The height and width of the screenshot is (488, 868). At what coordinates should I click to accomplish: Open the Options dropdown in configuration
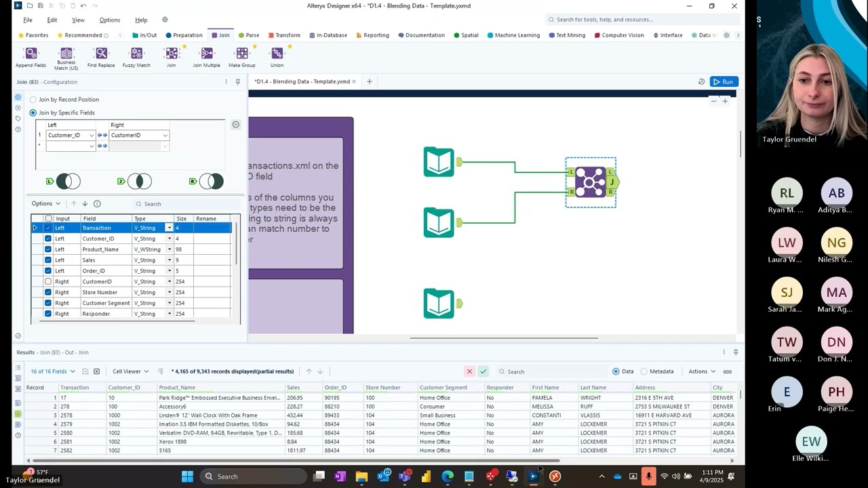[x=45, y=203]
